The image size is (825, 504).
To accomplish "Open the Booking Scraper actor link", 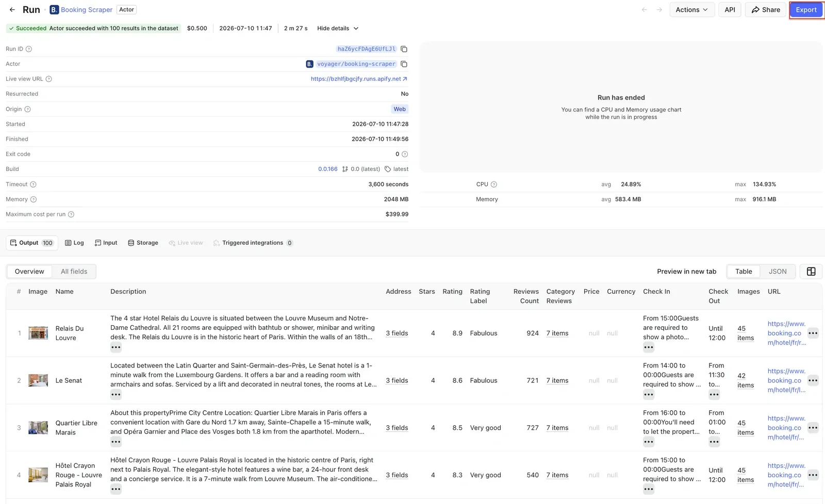I will [x=81, y=10].
